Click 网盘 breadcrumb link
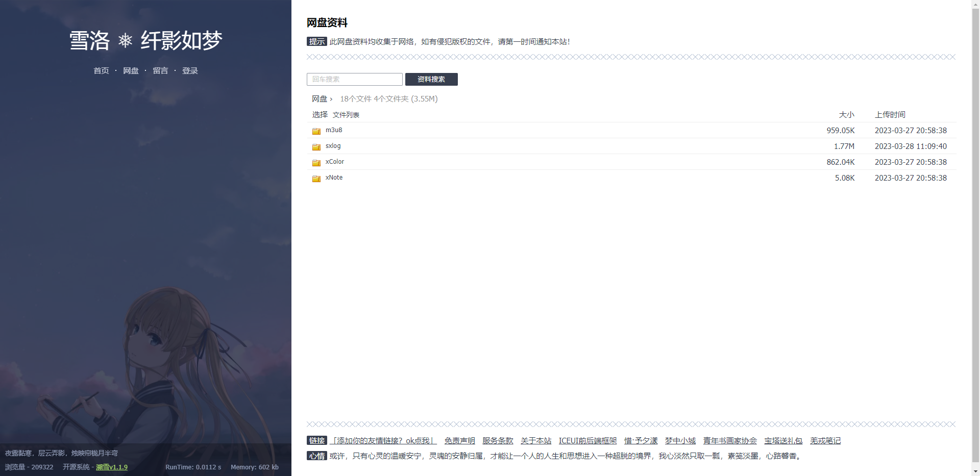 click(320, 99)
